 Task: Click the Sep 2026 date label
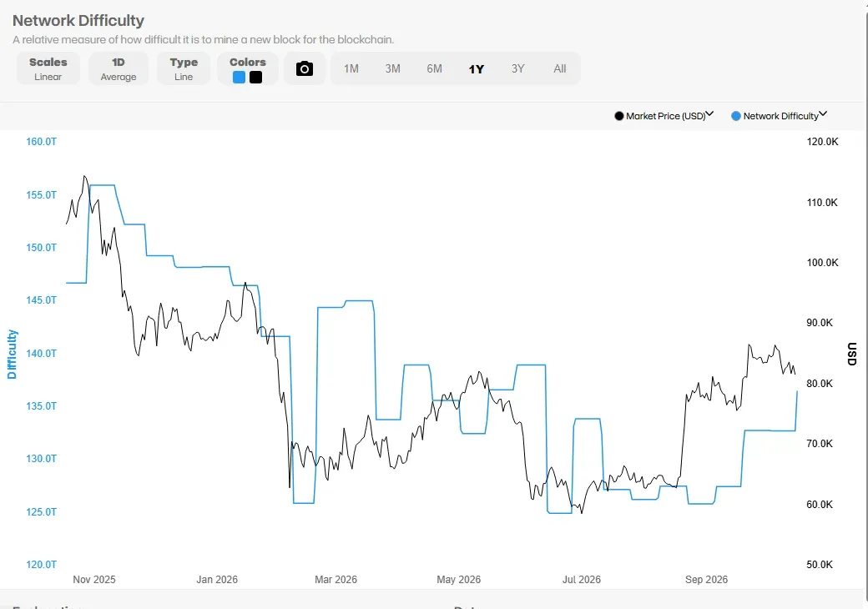click(x=706, y=579)
